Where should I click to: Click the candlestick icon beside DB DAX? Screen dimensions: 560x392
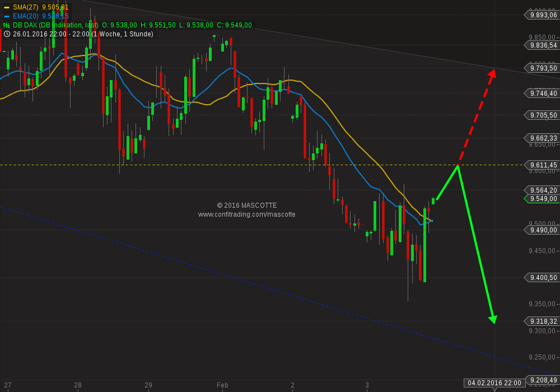pyautogui.click(x=6, y=25)
